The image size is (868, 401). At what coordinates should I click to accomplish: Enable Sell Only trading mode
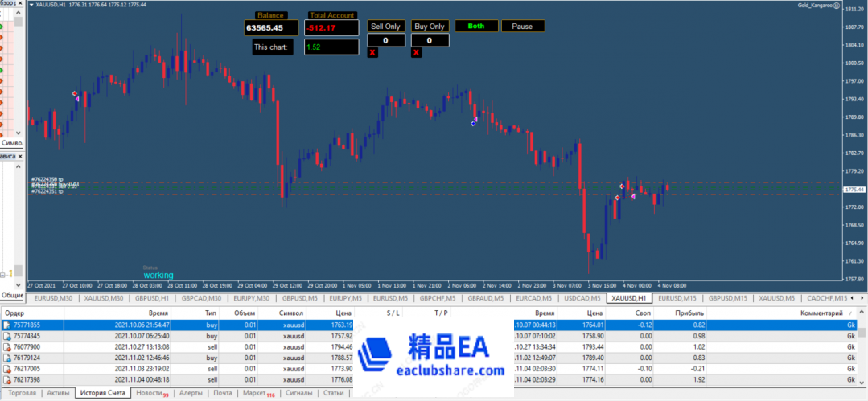click(x=385, y=27)
